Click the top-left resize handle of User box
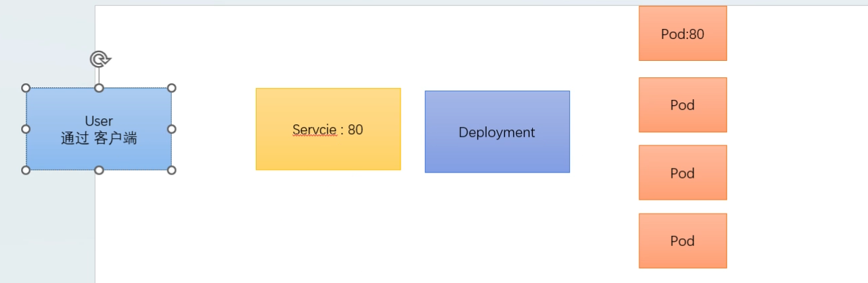868x283 pixels. (26, 88)
